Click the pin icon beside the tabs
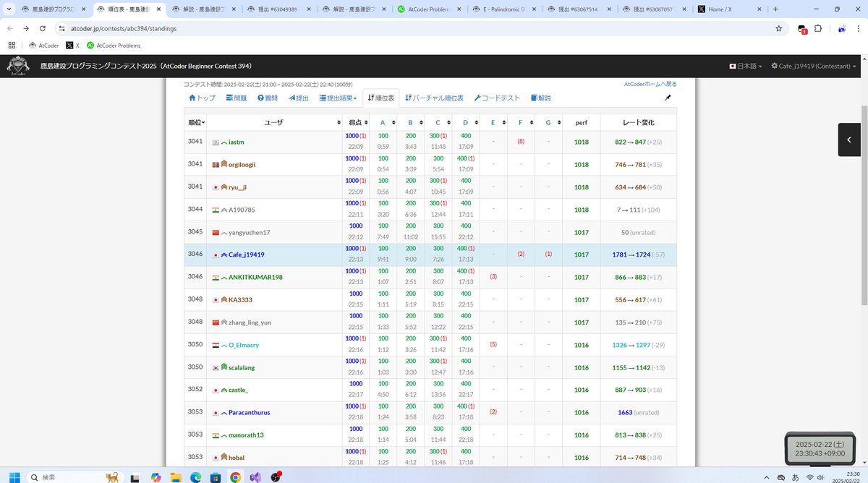Image resolution: width=868 pixels, height=483 pixels. point(668,98)
